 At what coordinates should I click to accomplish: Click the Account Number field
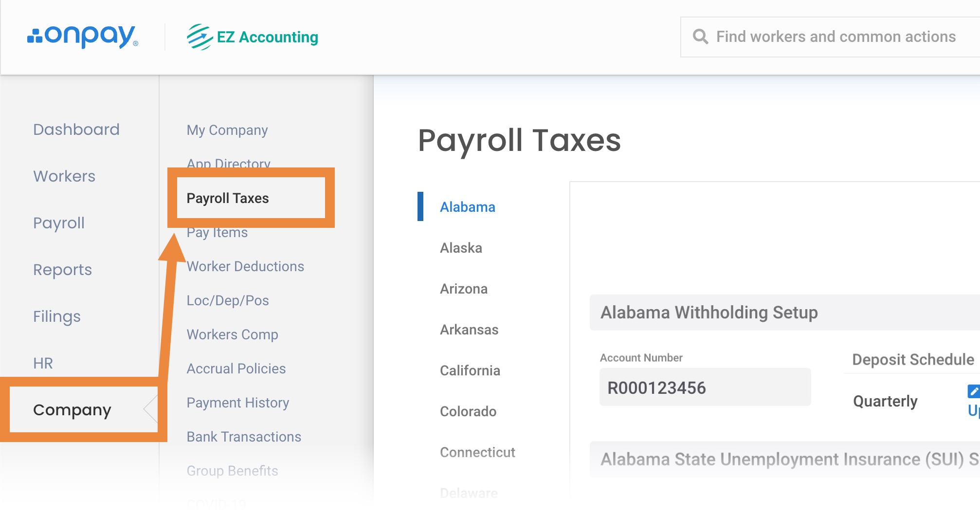coord(705,388)
